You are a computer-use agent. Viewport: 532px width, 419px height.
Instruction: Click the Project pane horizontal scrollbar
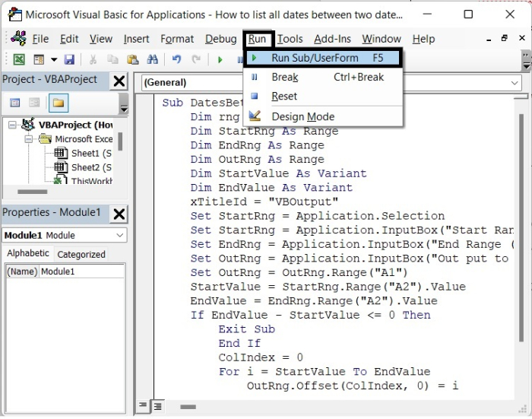click(33, 192)
